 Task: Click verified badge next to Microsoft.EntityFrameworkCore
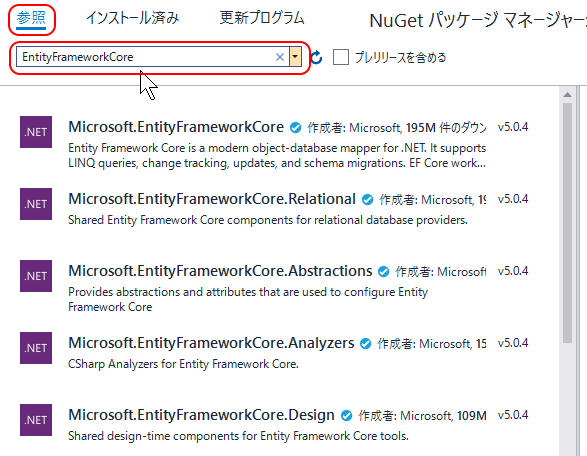tap(295, 128)
